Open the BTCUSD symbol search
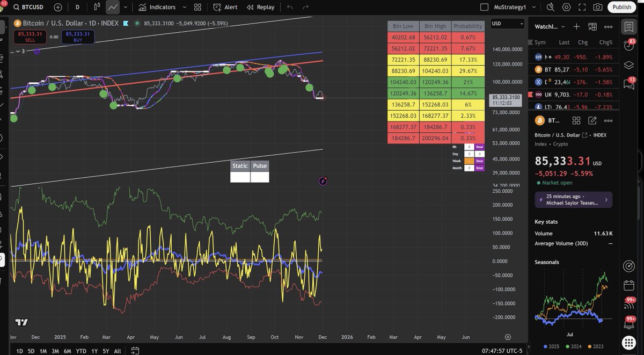Viewport: 644px width, 355px height. click(30, 7)
